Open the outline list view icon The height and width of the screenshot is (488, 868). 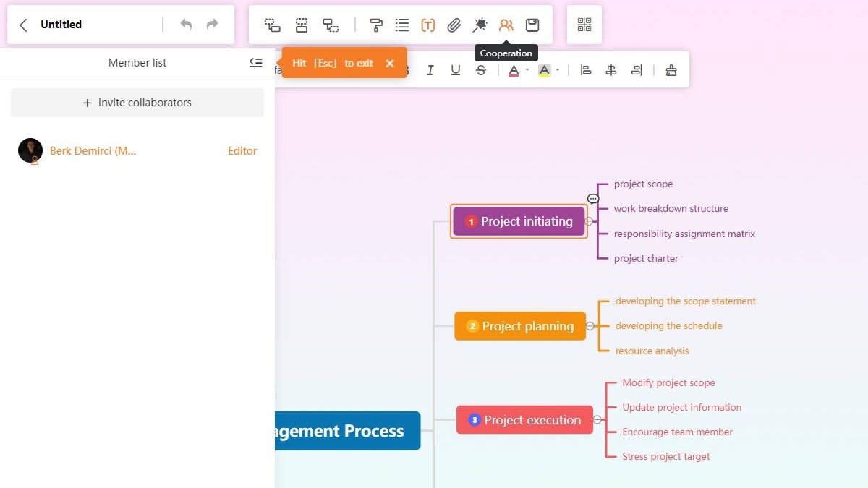pos(402,25)
